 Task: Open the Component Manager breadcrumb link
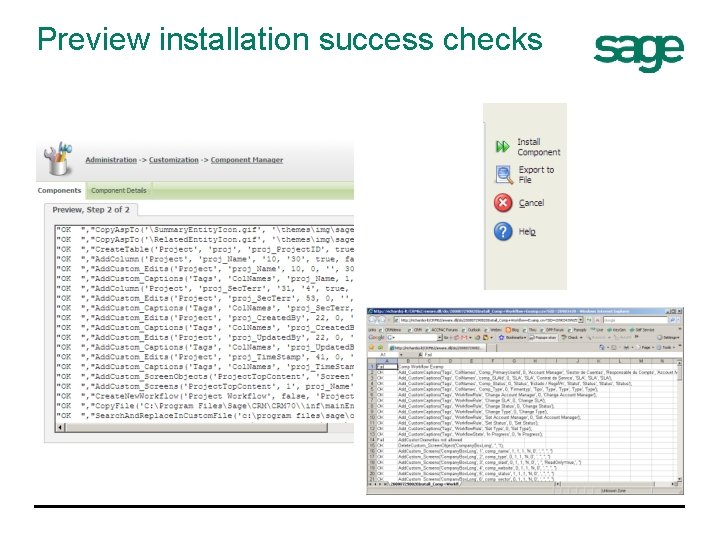[247, 160]
